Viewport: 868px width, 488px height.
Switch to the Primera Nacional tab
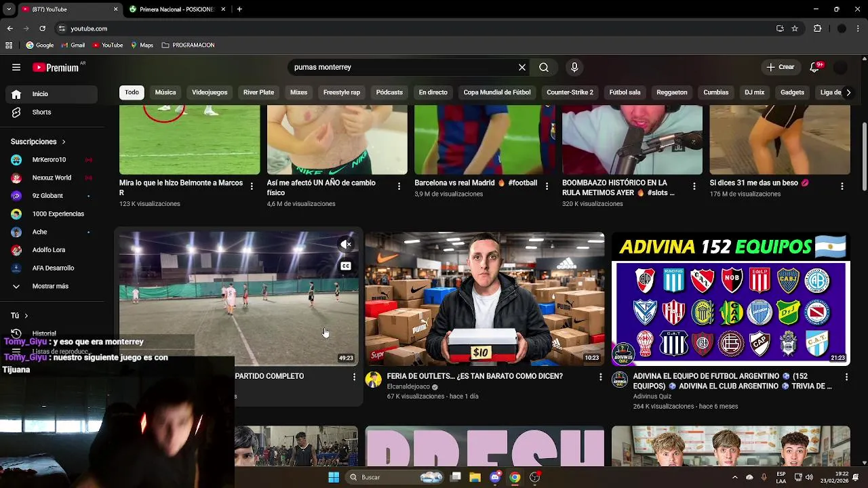(x=176, y=9)
